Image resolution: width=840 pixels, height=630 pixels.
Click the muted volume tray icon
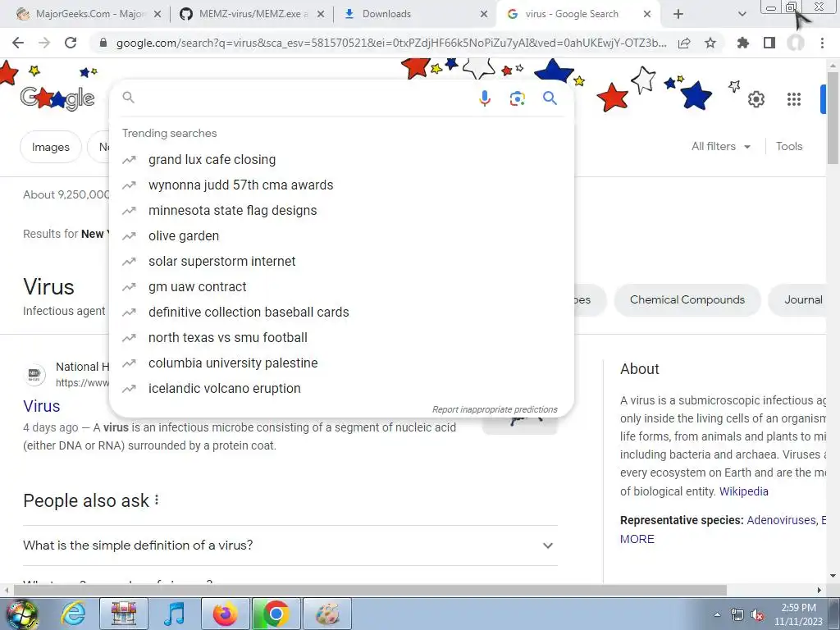tap(757, 615)
